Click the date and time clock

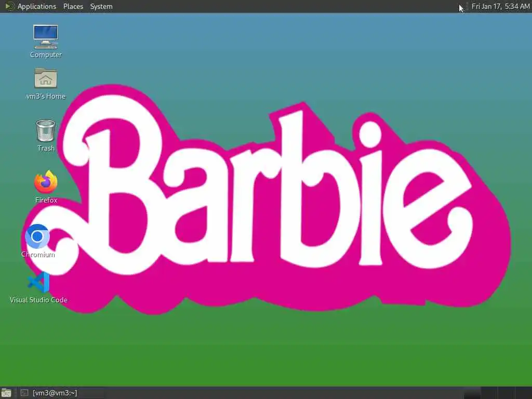(500, 6)
